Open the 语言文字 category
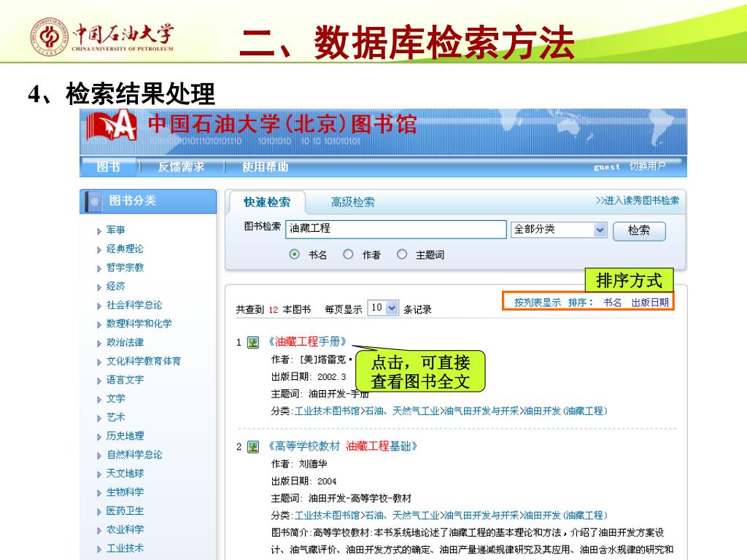The width and height of the screenshot is (747, 560). tap(125, 380)
